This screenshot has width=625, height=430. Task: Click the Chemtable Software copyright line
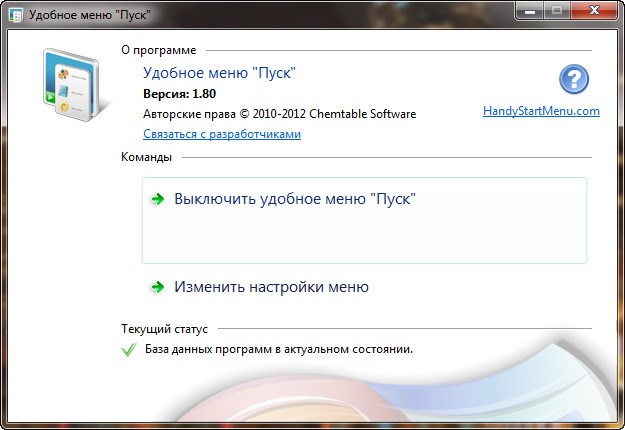pyautogui.click(x=279, y=114)
